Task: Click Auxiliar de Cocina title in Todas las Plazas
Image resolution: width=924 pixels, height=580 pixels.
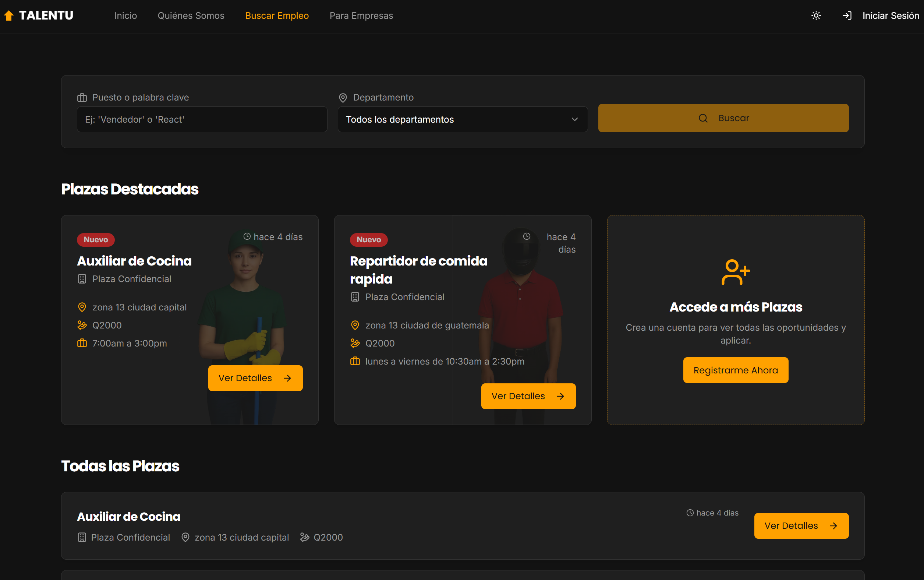Action: tap(129, 517)
